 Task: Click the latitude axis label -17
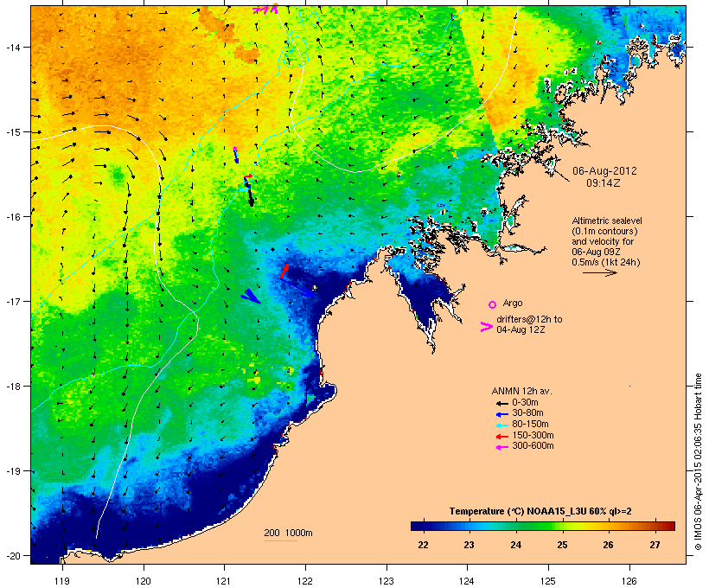click(x=12, y=302)
